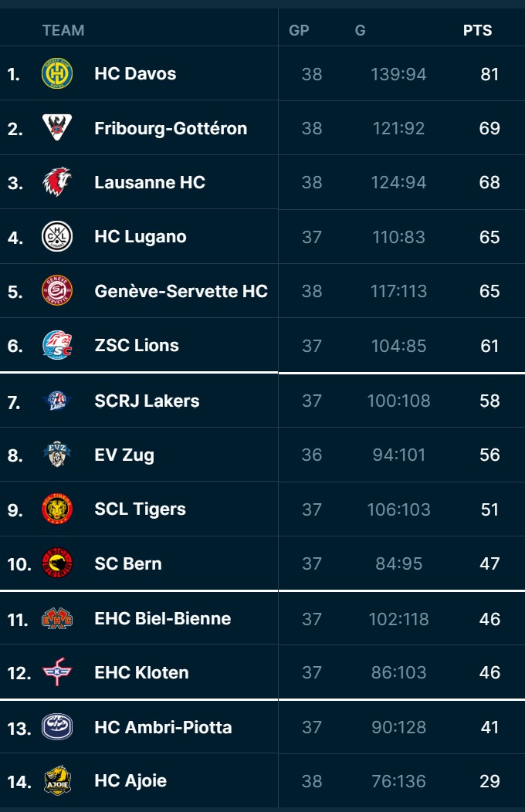Sort table by PTS column header

pyautogui.click(x=477, y=31)
